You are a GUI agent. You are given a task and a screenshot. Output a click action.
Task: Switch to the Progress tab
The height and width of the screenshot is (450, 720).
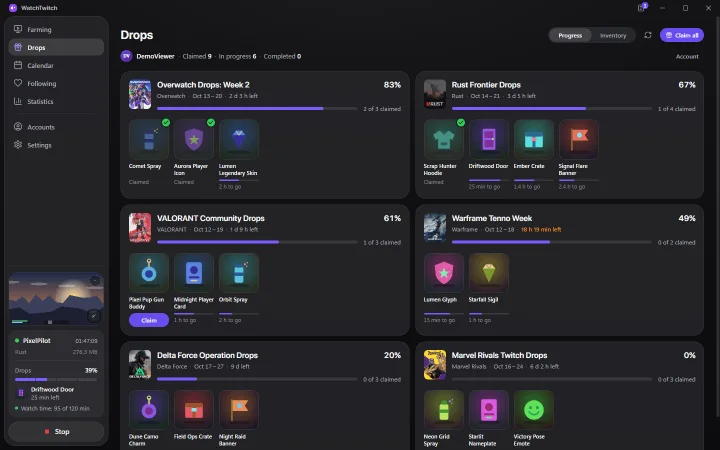coord(570,35)
